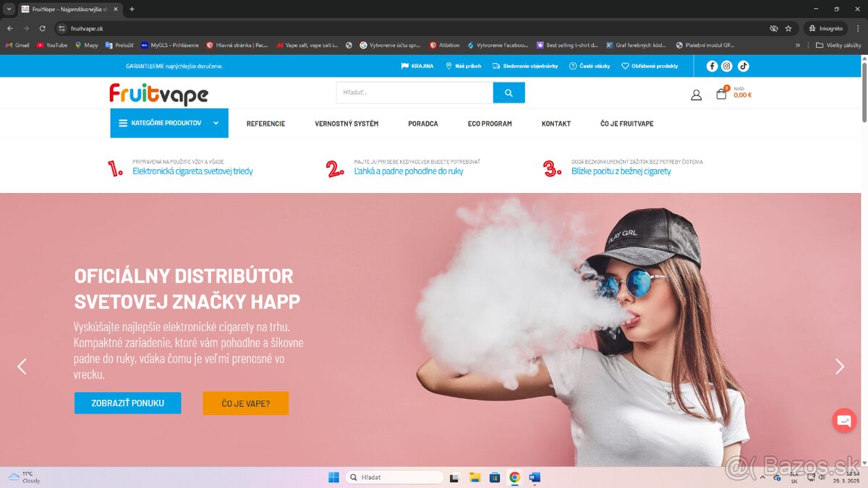Open the user account icon
The height and width of the screenshot is (488, 868).
696,95
